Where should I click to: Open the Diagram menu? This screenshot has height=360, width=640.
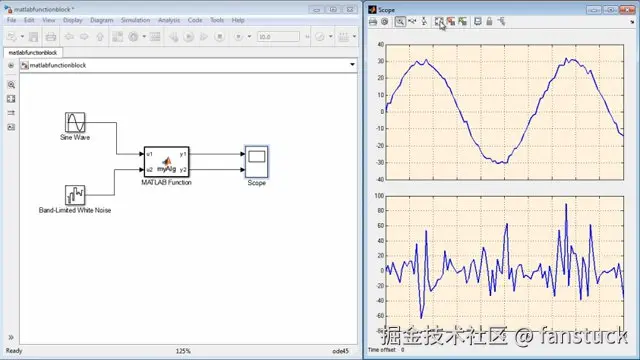102,20
